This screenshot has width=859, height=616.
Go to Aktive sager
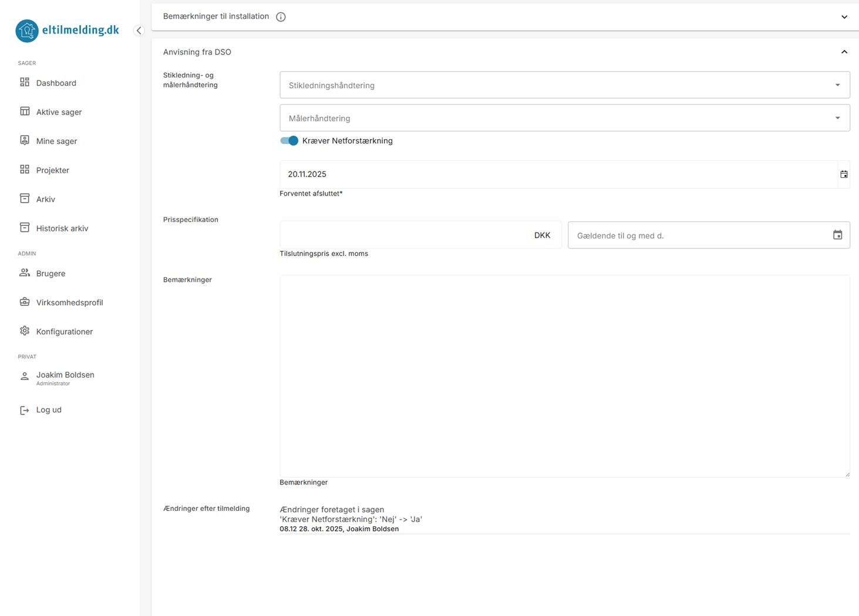[59, 112]
